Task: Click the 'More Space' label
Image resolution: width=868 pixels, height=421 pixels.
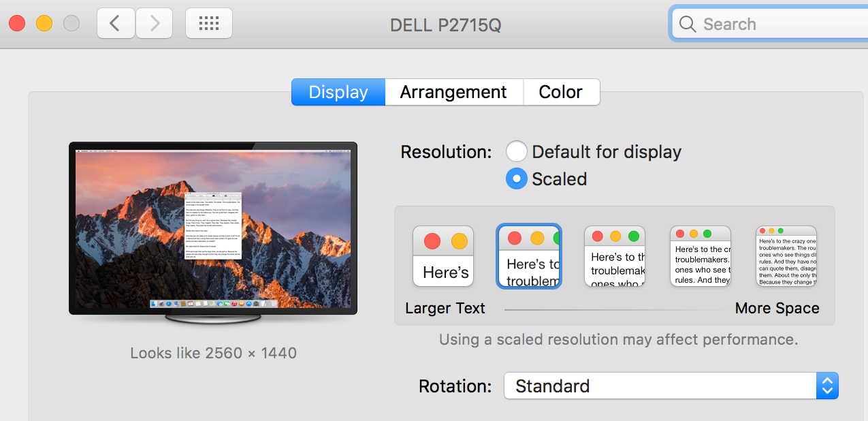Action: (777, 308)
